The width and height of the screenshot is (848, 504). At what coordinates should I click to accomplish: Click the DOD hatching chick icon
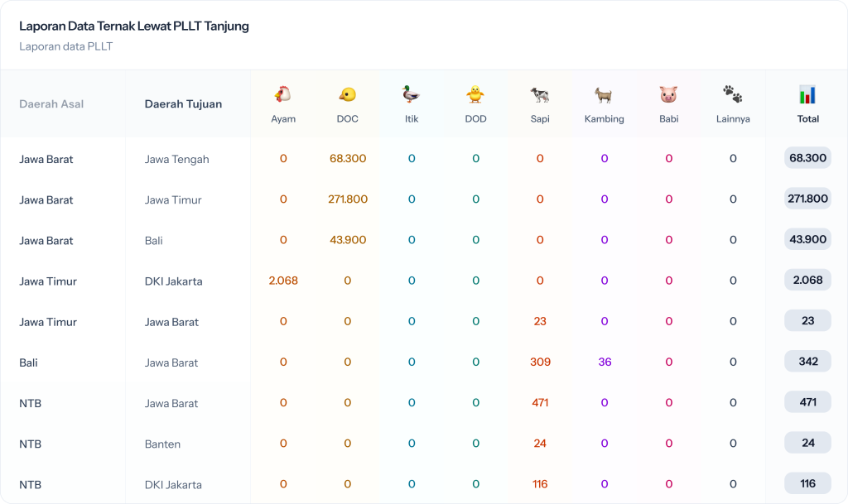475,94
